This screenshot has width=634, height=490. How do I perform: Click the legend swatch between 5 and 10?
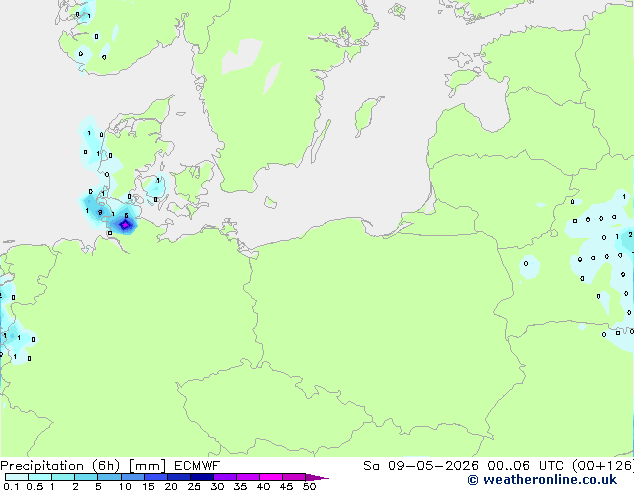tap(109, 477)
